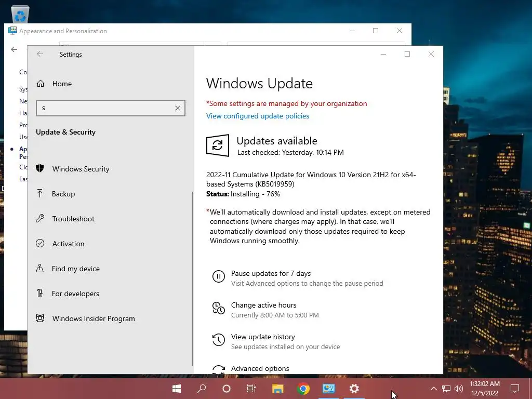Open Cortana from the taskbar
This screenshot has height=399, width=532.
click(x=227, y=389)
